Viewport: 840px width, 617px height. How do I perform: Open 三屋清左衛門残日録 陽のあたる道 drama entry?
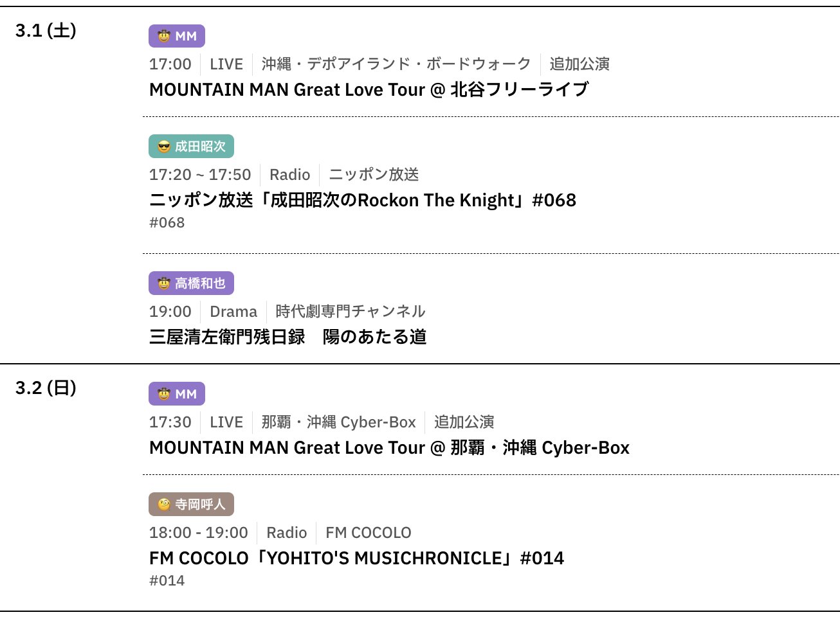[288, 337]
